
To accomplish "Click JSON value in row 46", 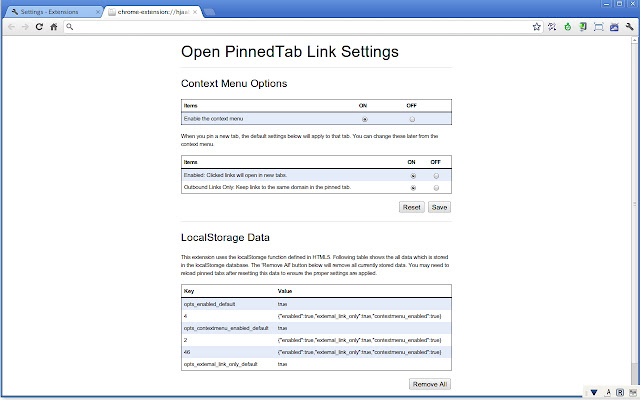I will [x=359, y=352].
